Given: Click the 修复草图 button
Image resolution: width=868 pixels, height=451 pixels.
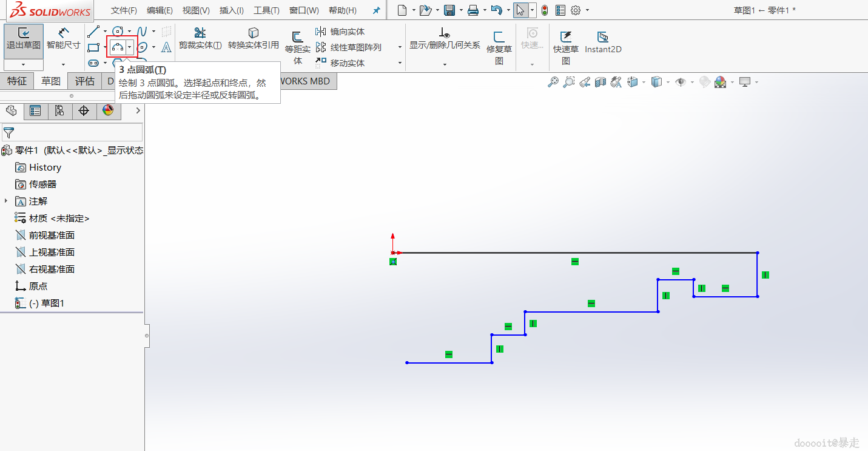Looking at the screenshot, I should click(x=499, y=48).
